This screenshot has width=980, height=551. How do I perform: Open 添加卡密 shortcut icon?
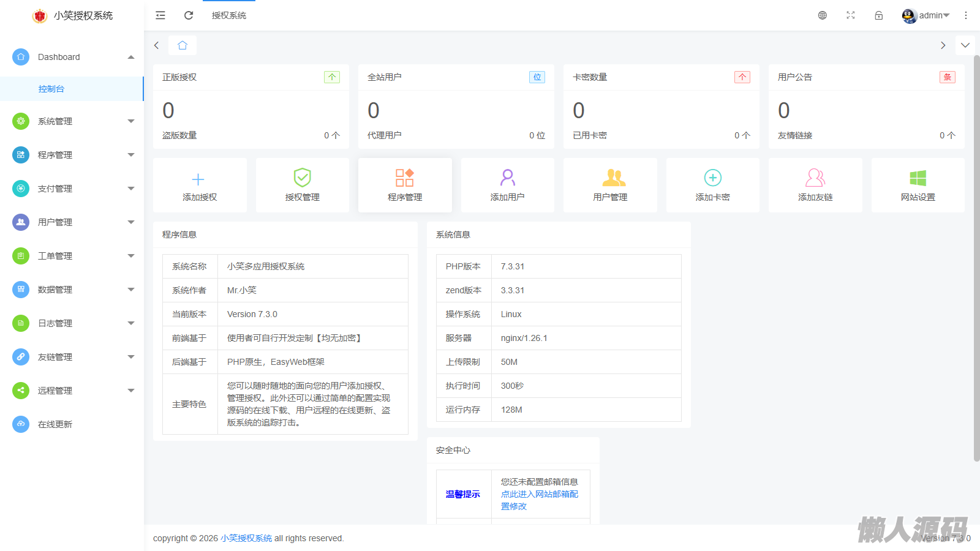[712, 185]
